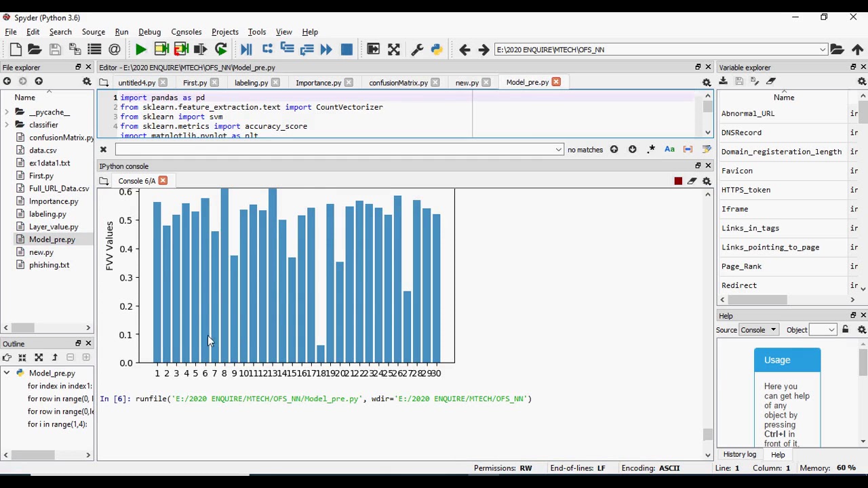Remove all variables in the Variable explorer

click(771, 81)
